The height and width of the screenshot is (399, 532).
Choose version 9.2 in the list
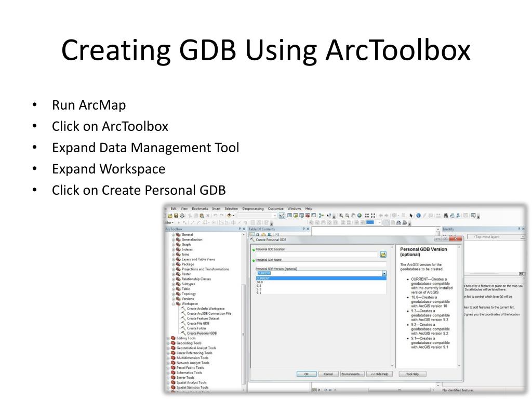[321, 289]
